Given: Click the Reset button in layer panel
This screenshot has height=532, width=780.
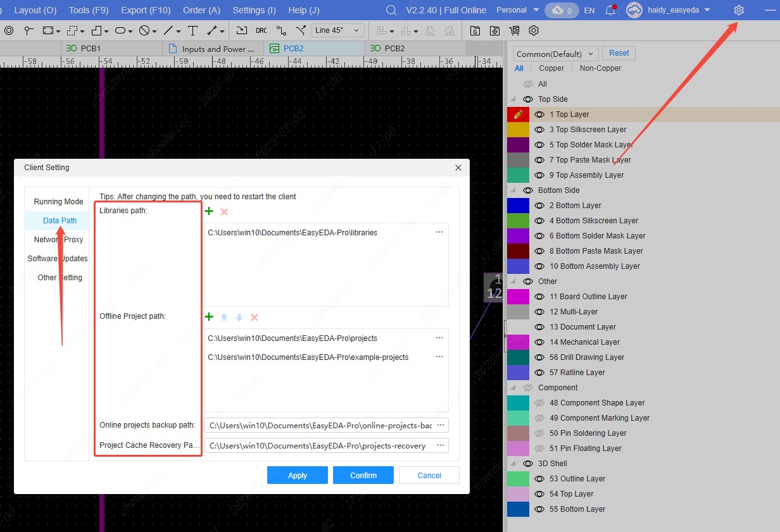Looking at the screenshot, I should click(x=619, y=53).
